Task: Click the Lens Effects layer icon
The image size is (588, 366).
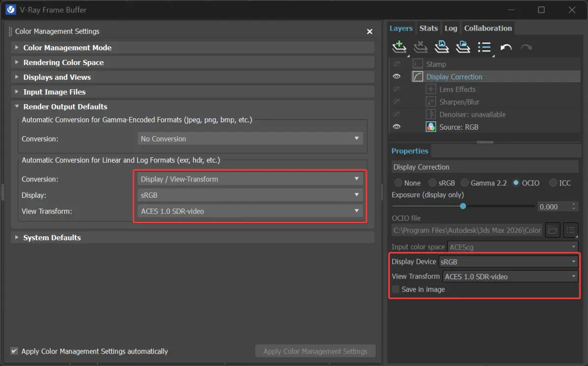Action: pyautogui.click(x=431, y=89)
